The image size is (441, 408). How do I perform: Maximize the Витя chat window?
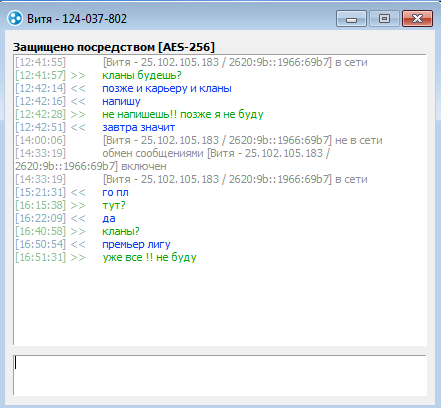(384, 18)
